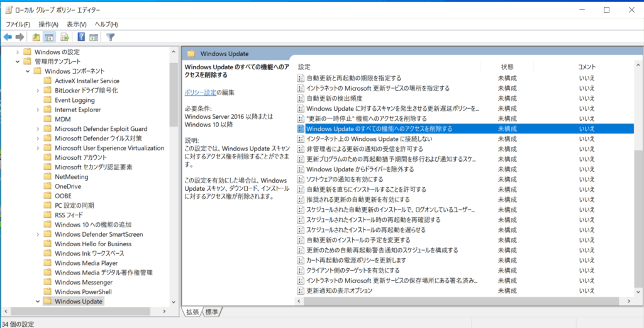Switch to the 標準 tab
This screenshot has width=644, height=328.
[x=212, y=312]
